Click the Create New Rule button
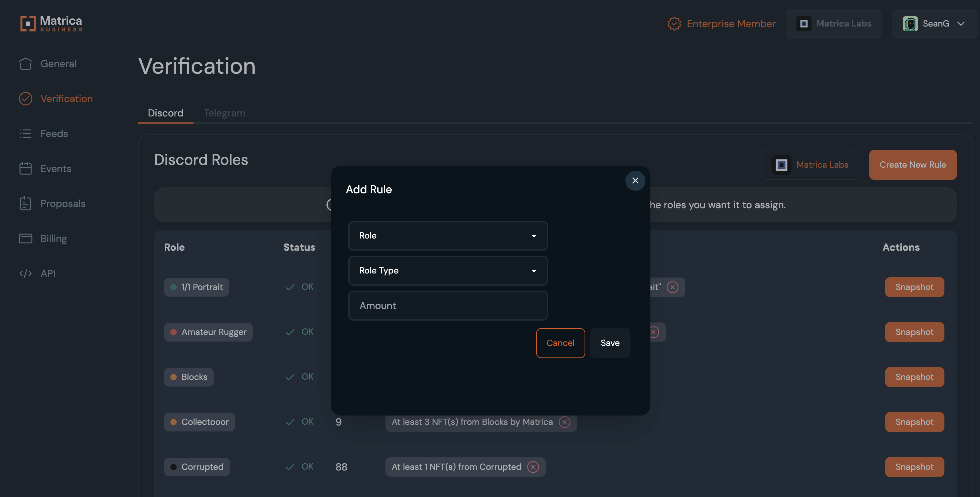The image size is (980, 497). click(912, 165)
